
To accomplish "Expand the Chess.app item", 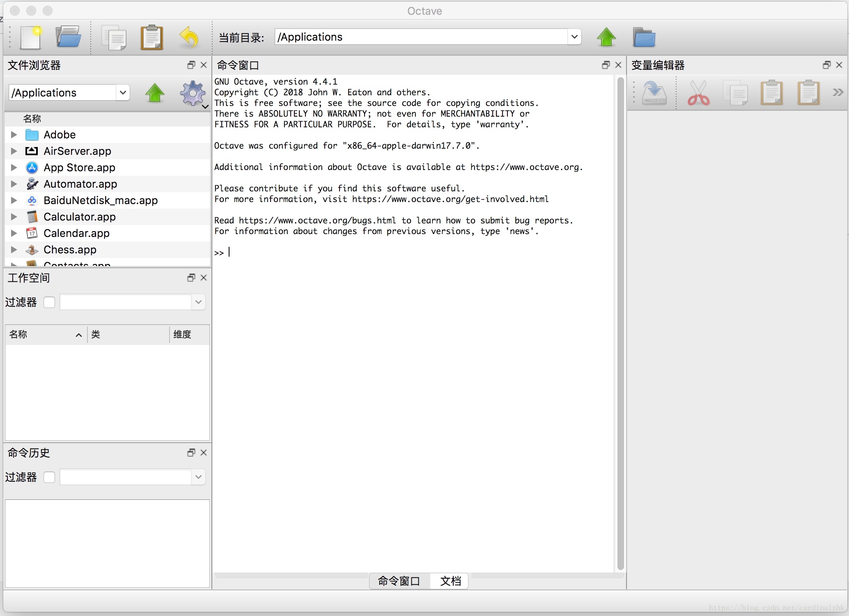I will tap(14, 250).
